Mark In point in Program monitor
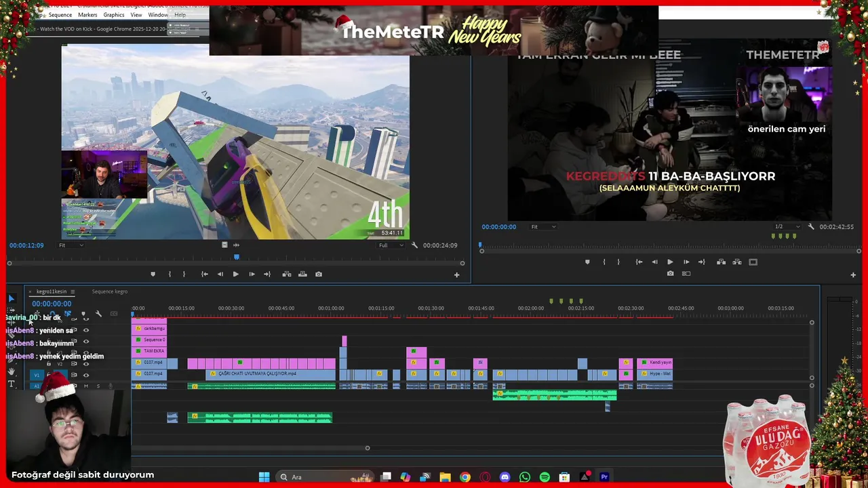Image resolution: width=868 pixels, height=488 pixels. (x=604, y=262)
